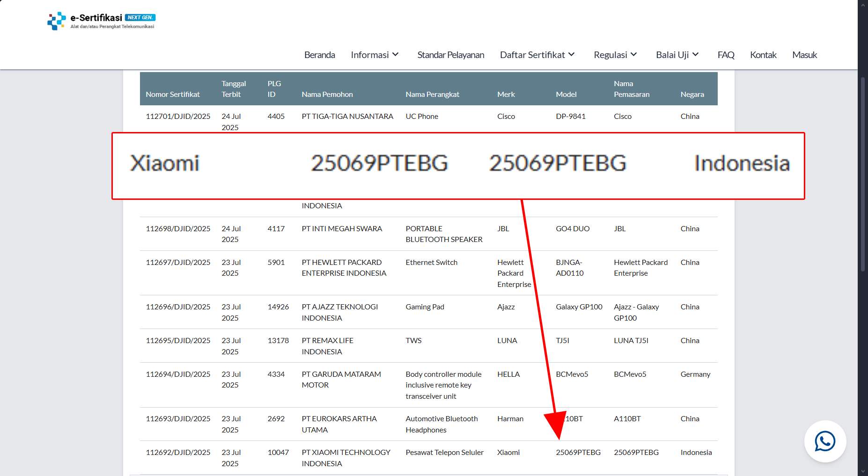Viewport: 868px width, 476px height.
Task: Click the Nama Pemohon column header
Action: (x=327, y=94)
